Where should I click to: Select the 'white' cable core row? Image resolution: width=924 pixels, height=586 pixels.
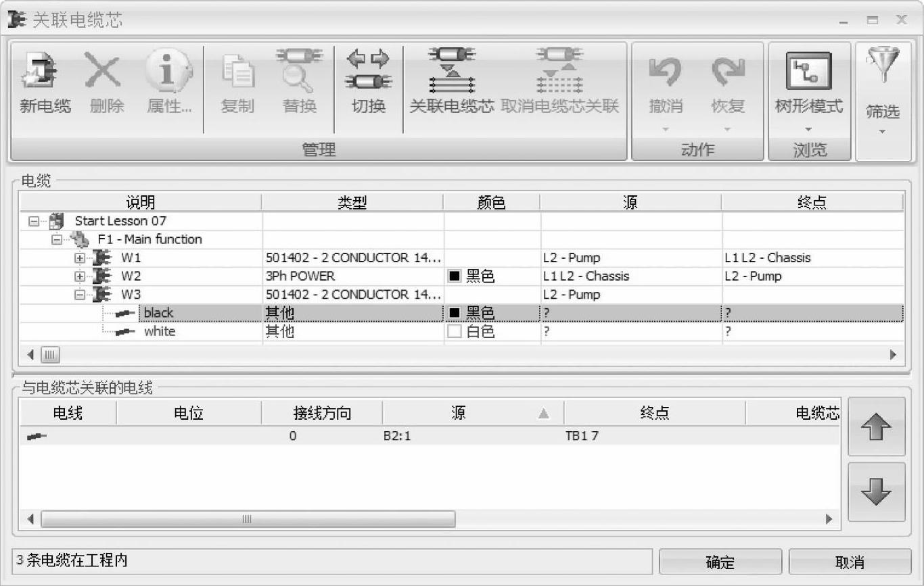click(x=461, y=331)
